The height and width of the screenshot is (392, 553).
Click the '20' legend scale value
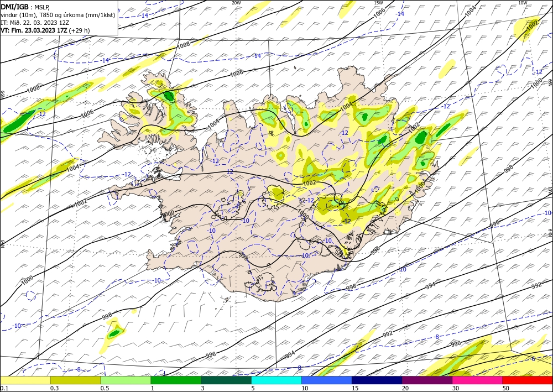(405, 388)
